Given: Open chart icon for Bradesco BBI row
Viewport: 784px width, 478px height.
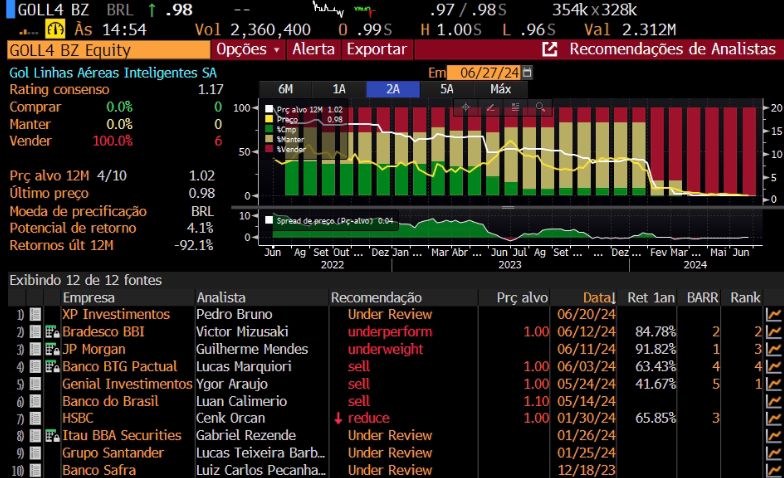Looking at the screenshot, I should 773,331.
